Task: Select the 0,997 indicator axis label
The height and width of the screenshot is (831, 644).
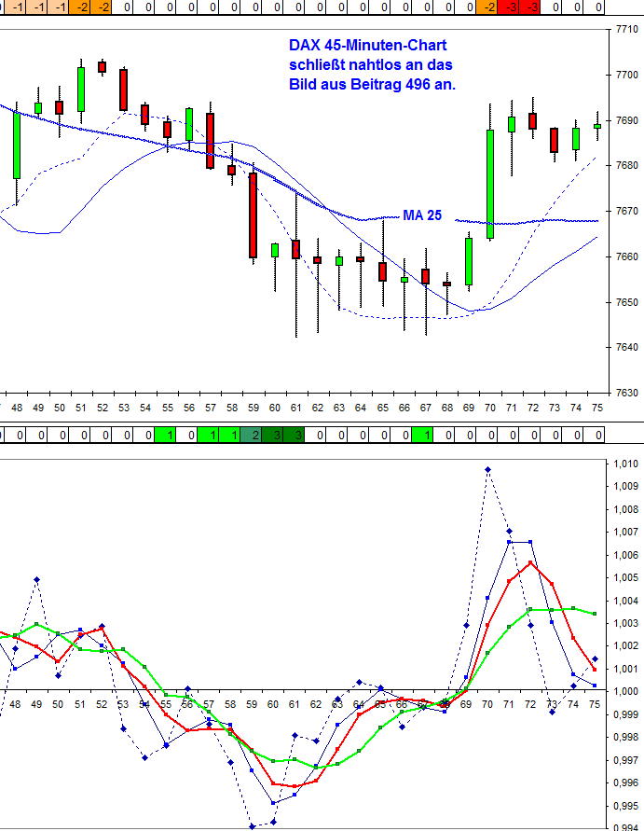Action: (x=626, y=760)
